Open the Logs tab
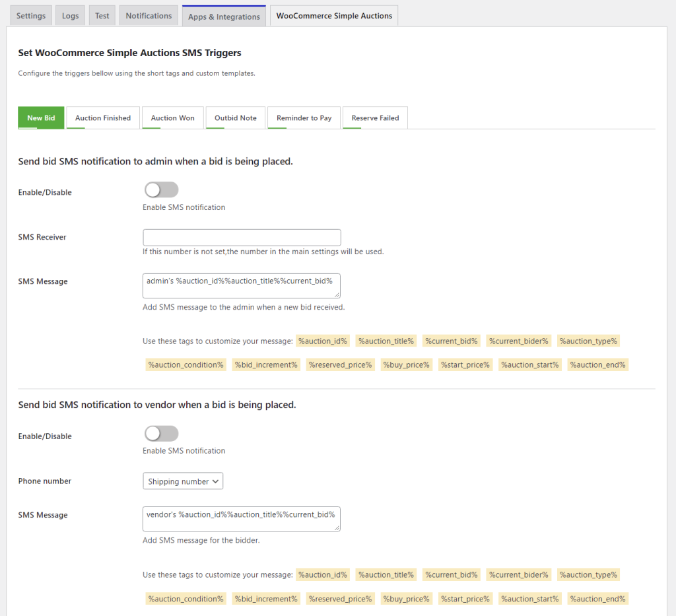The width and height of the screenshot is (676, 616). pyautogui.click(x=70, y=16)
